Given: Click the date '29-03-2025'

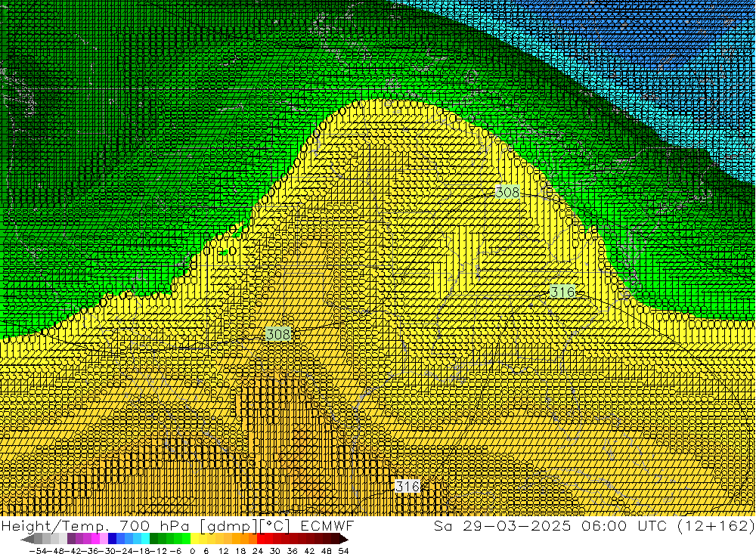Looking at the screenshot, I should click(x=517, y=525).
